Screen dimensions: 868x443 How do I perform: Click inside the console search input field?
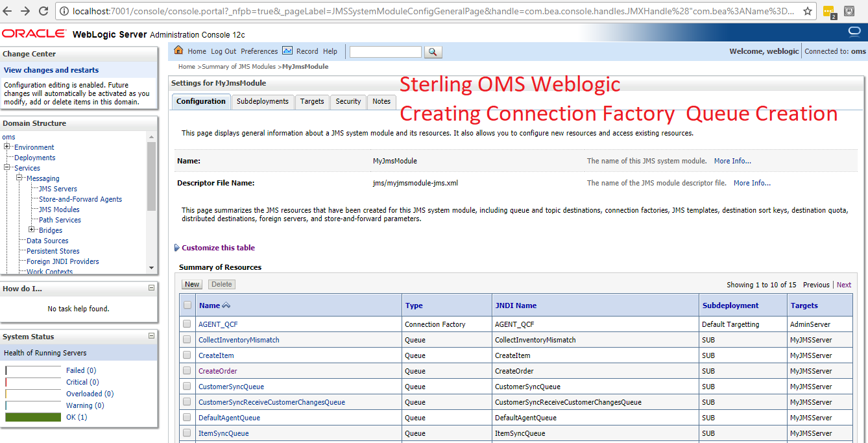click(x=384, y=52)
